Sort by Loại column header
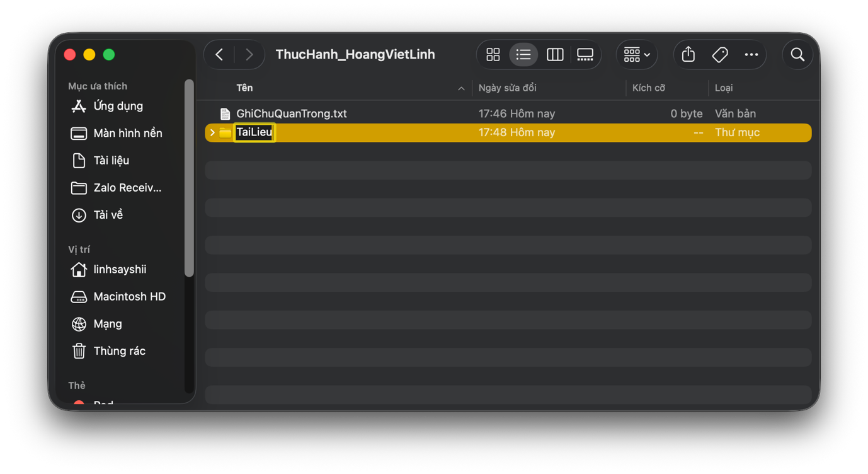This screenshot has height=474, width=868. point(724,88)
